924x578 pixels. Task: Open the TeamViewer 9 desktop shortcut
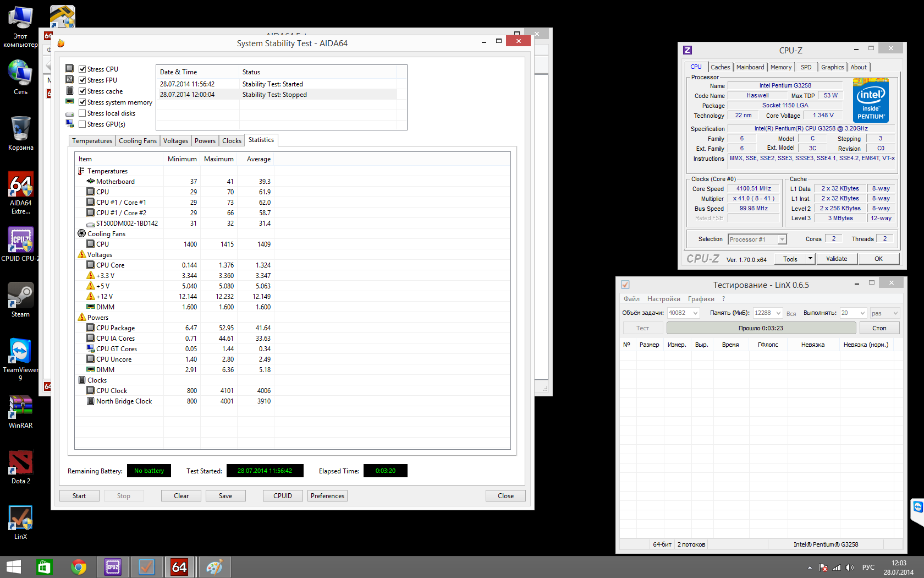(20, 358)
